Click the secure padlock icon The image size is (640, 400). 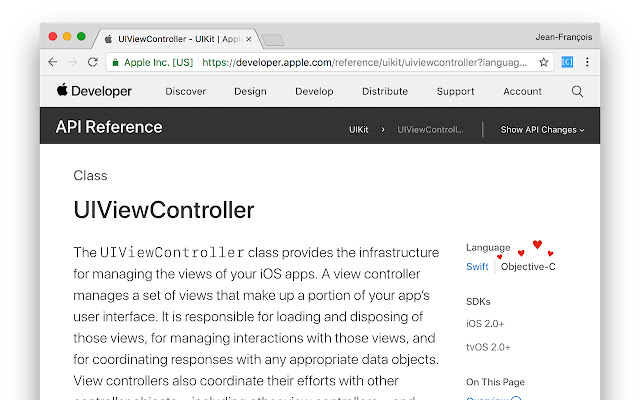113,62
